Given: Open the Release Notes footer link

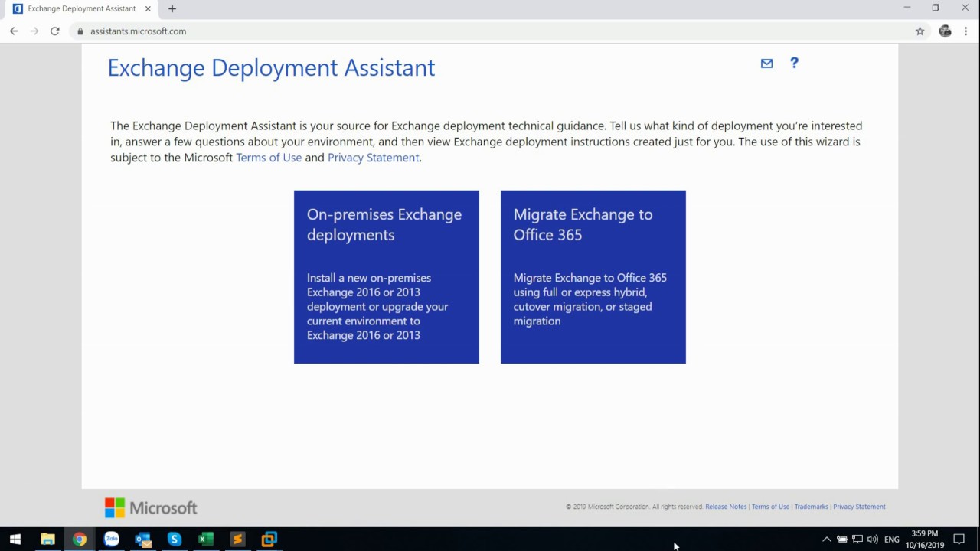Looking at the screenshot, I should pos(726,507).
